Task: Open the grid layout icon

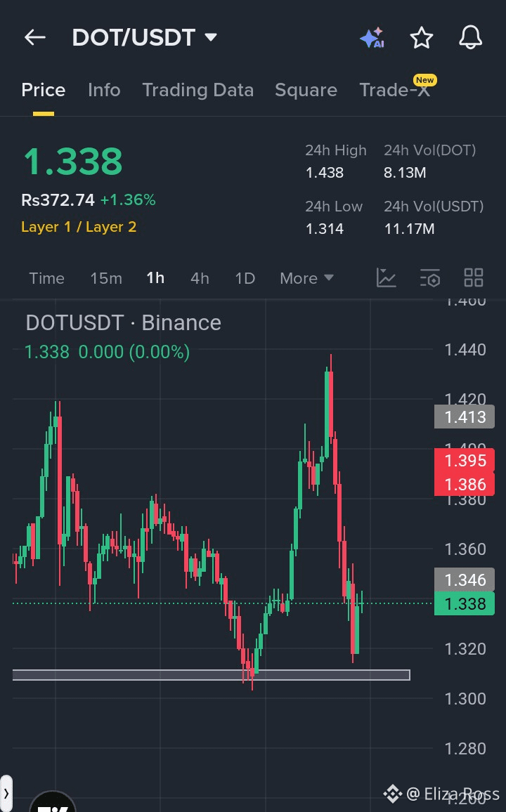Action: [x=474, y=278]
